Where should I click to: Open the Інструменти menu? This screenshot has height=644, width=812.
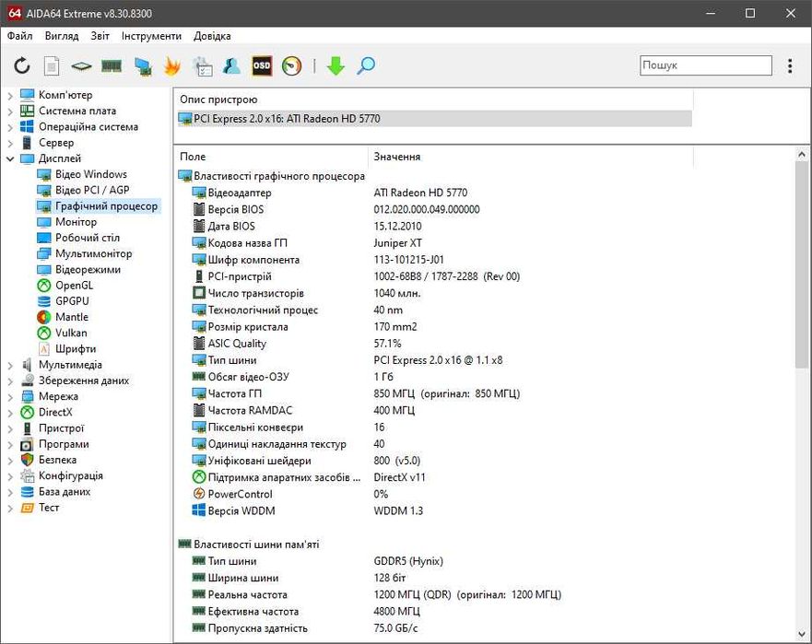151,36
